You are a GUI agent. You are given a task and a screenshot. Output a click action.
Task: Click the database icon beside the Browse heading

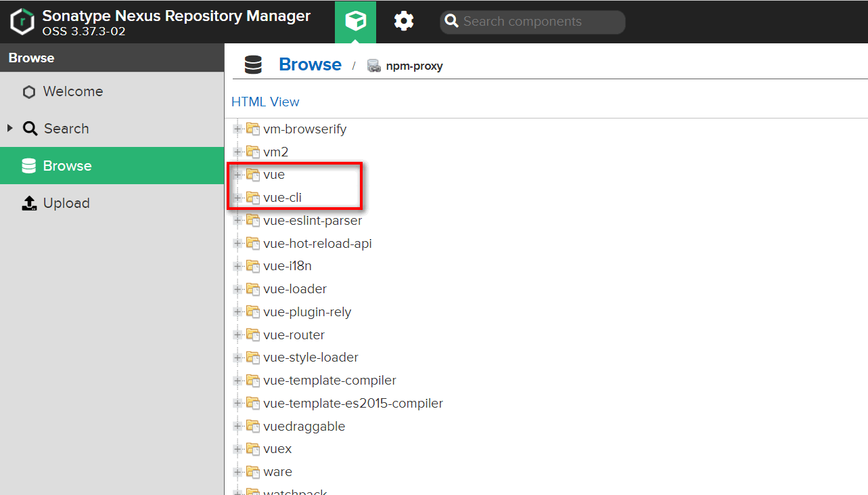[x=253, y=65]
